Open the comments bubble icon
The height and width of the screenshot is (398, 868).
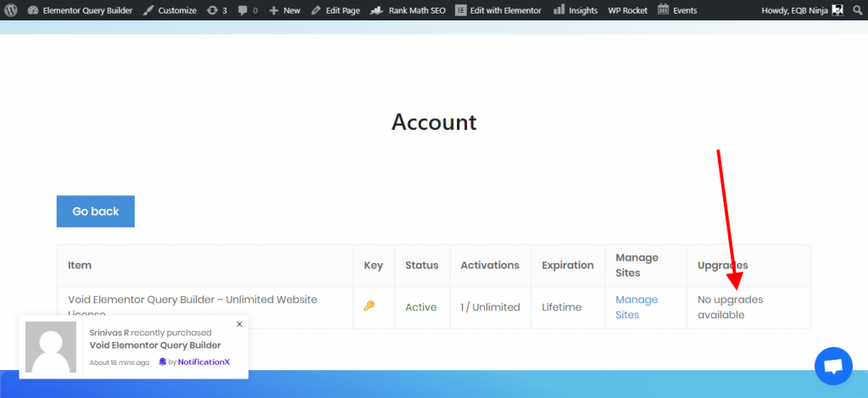[243, 10]
